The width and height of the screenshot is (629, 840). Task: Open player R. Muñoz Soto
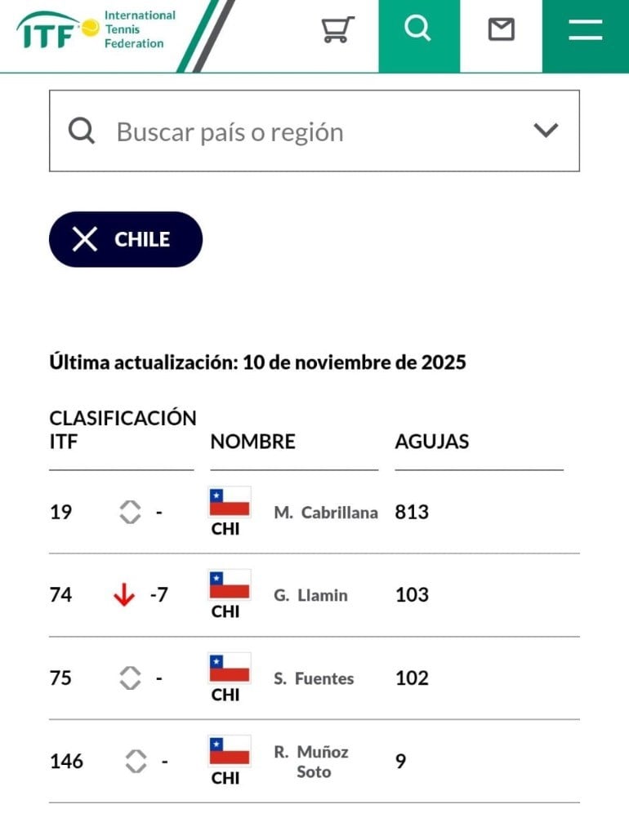pos(312,762)
